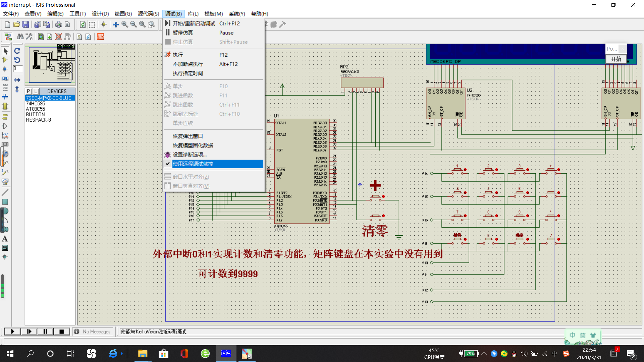Screen dimensions: 644x362
Task: Select the 2D line drawing tool
Action: click(5, 192)
